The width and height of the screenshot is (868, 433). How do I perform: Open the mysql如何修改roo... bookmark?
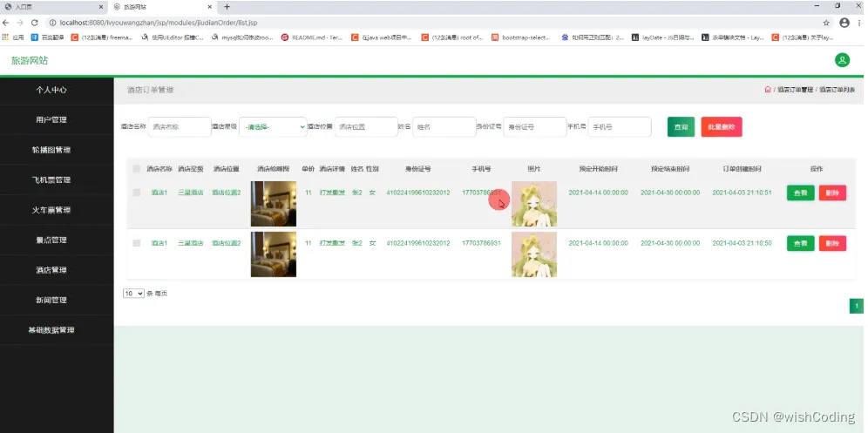point(243,37)
